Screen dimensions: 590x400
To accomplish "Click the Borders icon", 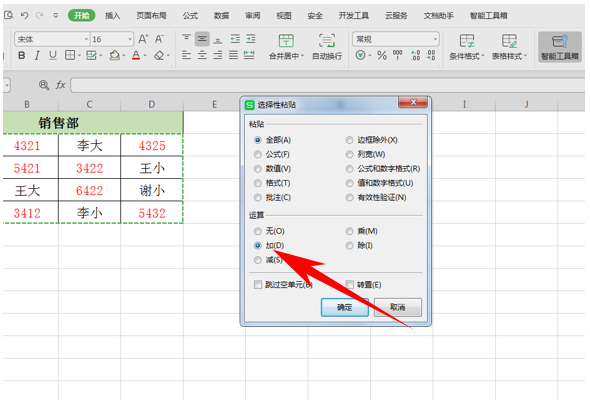I will 70,55.
